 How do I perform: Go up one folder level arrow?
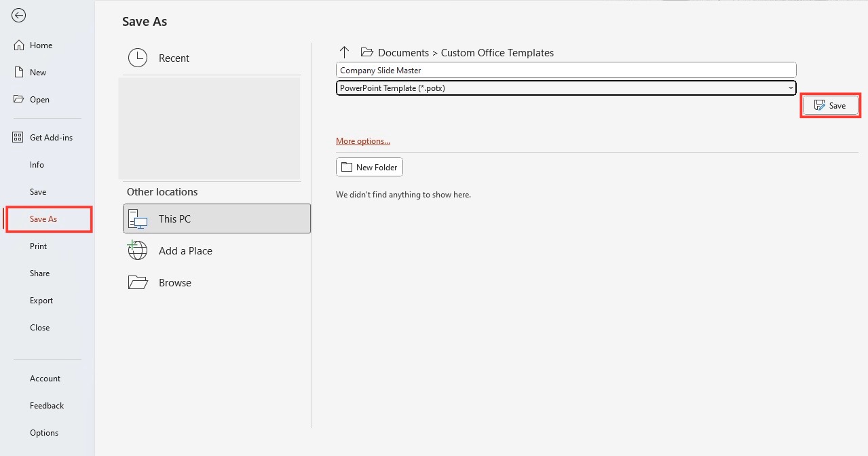tap(344, 52)
